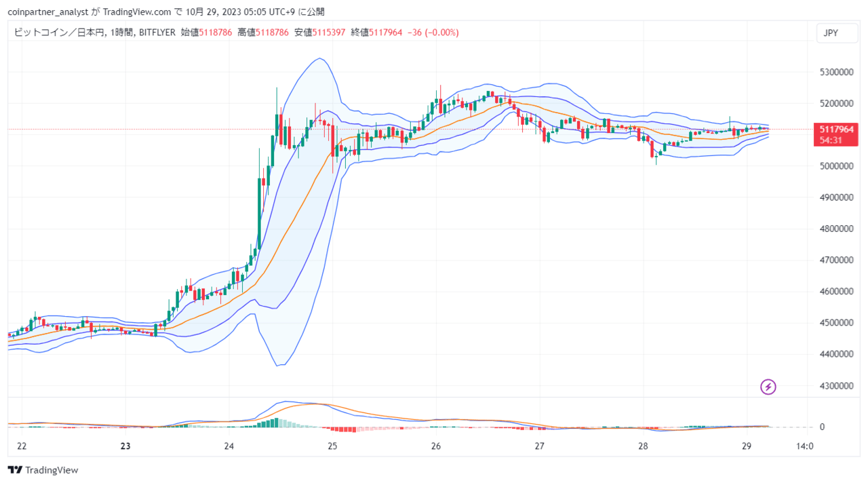Click the purple lightning quick-trade icon
The image size is (868, 483).
(768, 387)
